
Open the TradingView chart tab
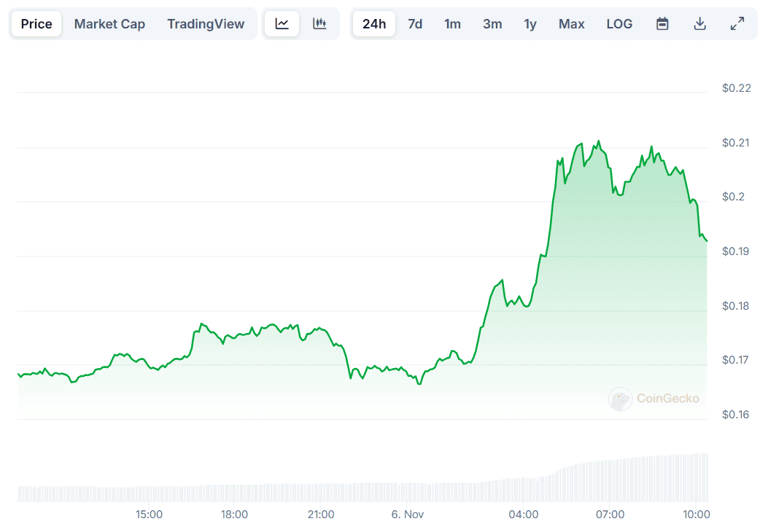coord(206,24)
